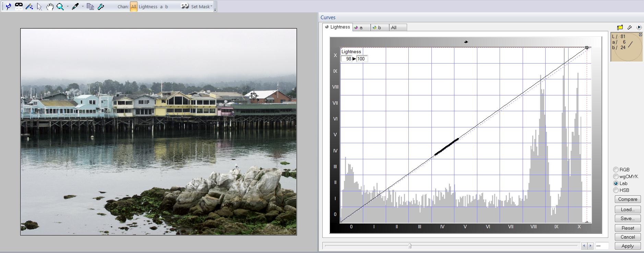This screenshot has height=253, width=644.
Task: Select the magnifier zoom tool
Action: point(60,7)
